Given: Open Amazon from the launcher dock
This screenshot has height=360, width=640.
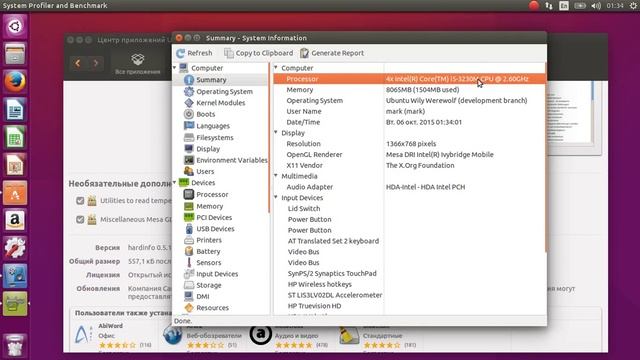Looking at the screenshot, I should (x=15, y=220).
